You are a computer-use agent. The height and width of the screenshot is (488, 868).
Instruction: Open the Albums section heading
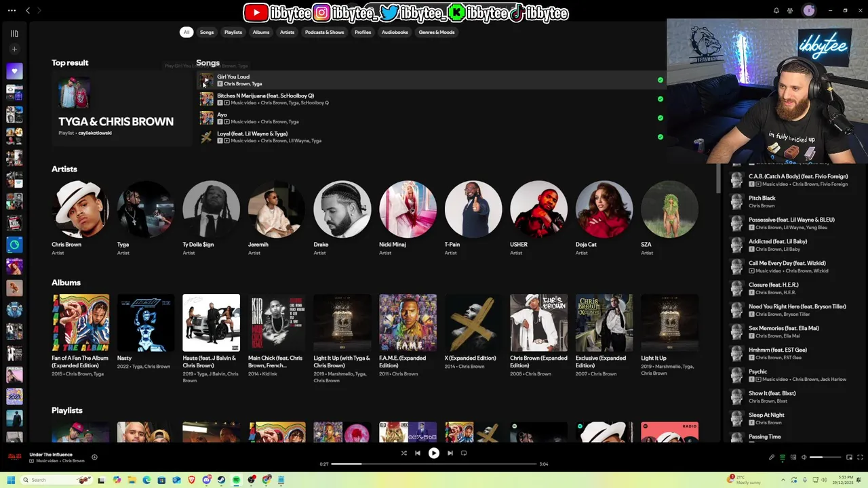tap(66, 283)
